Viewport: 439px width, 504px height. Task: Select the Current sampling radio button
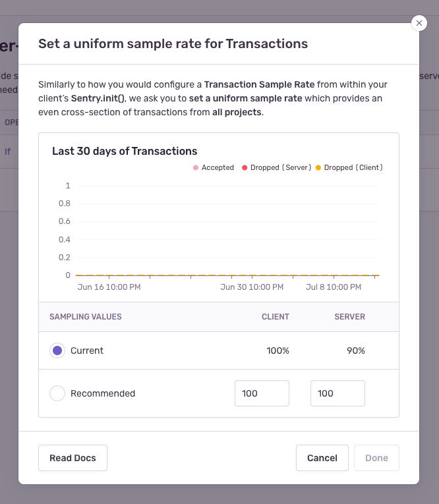[x=57, y=350]
